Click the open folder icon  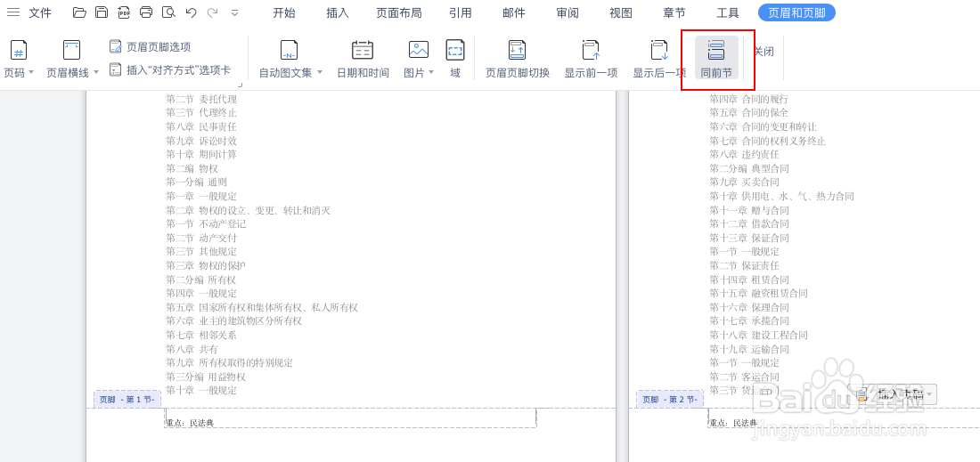coord(79,12)
